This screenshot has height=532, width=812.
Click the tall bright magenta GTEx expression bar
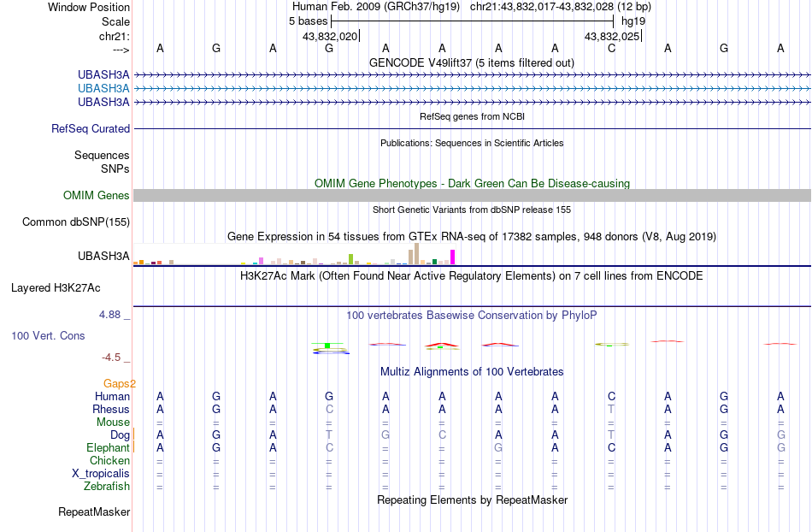(x=453, y=257)
